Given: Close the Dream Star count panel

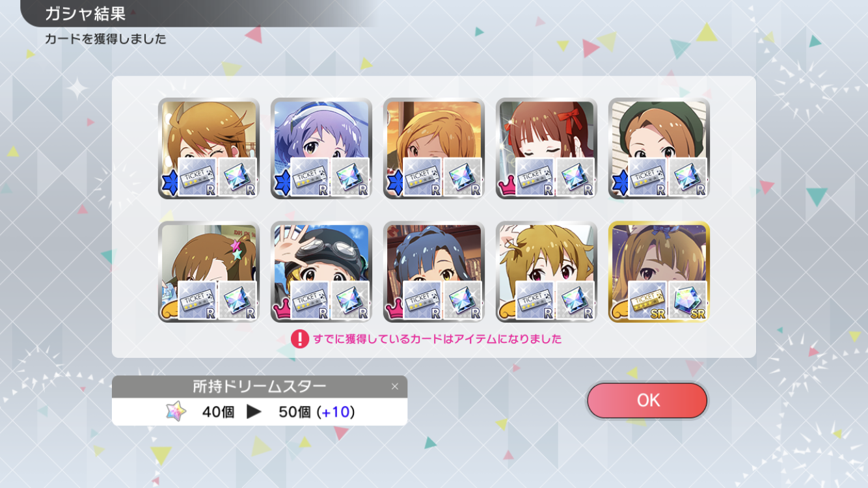Looking at the screenshot, I should (x=394, y=386).
